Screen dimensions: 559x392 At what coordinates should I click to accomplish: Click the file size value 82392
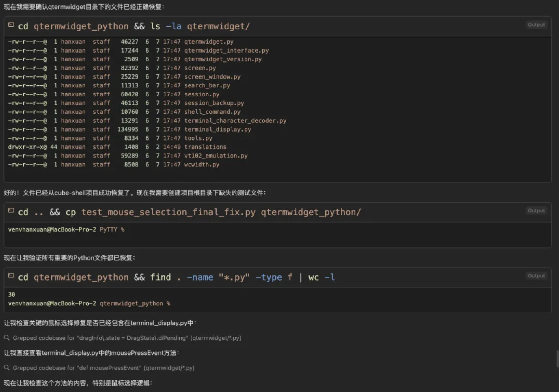click(x=129, y=68)
